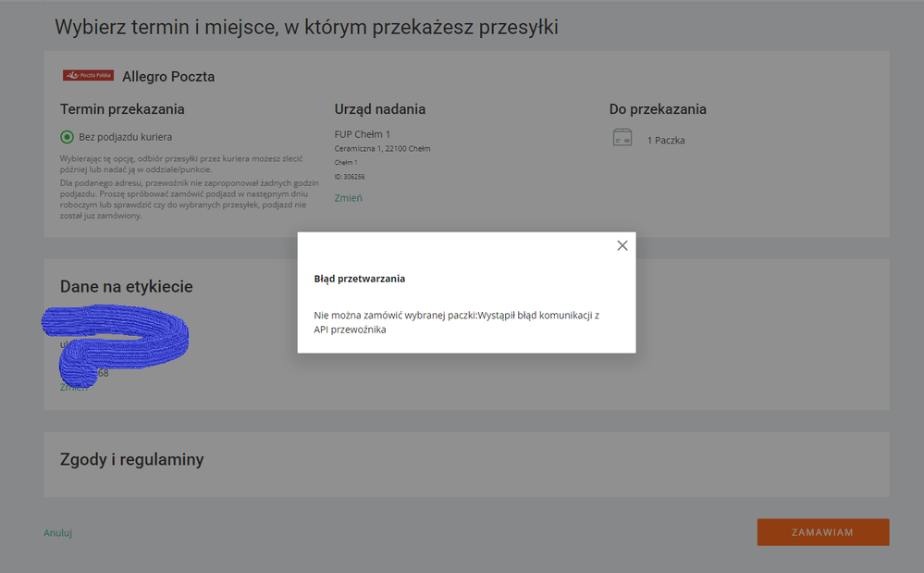
Task: Select the Bez podjazdu kuriera option
Action: [x=67, y=137]
